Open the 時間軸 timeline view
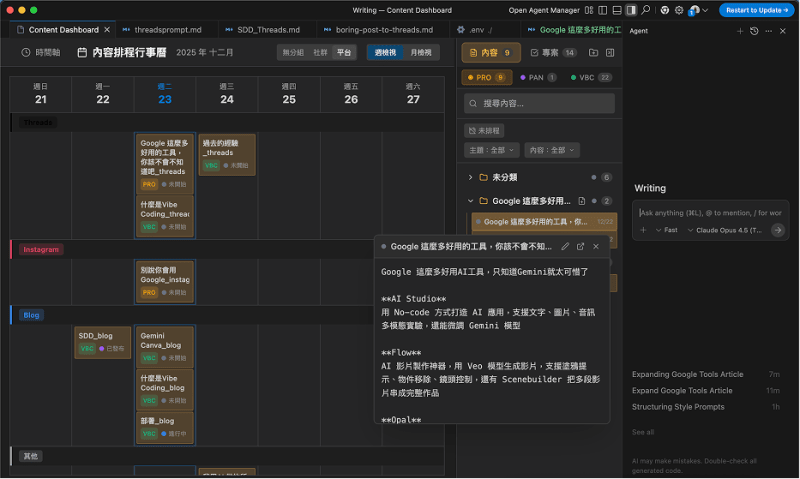The width and height of the screenshot is (800, 479). (41, 53)
